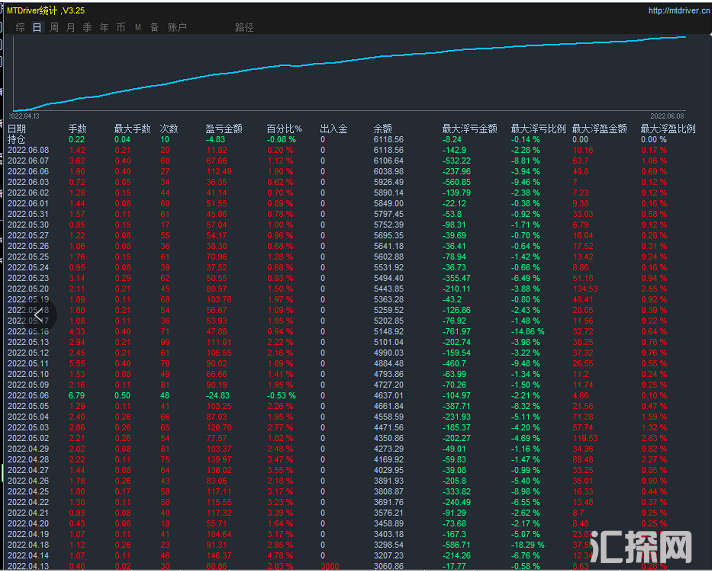
Task: Click the profit amount 146.37
Action: pyautogui.click(x=219, y=555)
